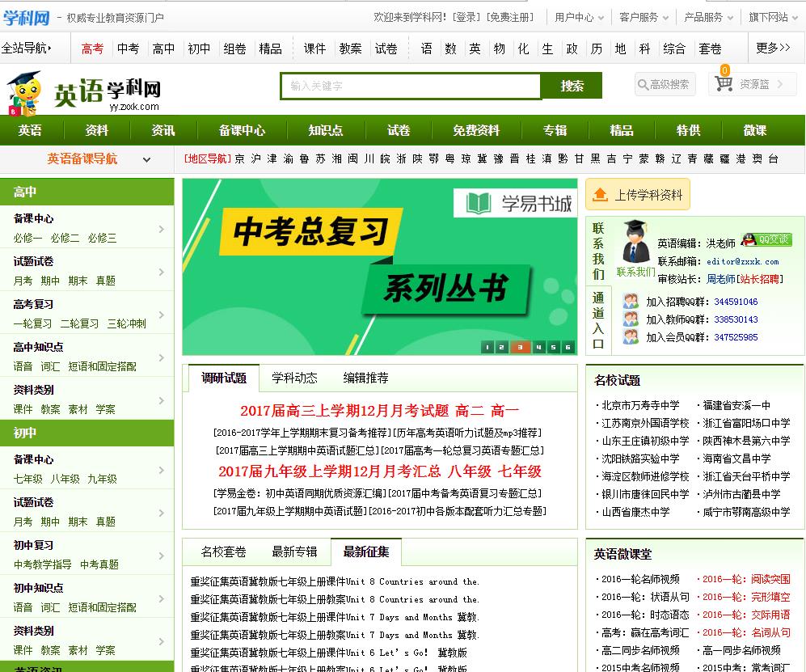Open 福建省安溪一中 school link
The width and height of the screenshot is (806, 672).
[x=736, y=406]
